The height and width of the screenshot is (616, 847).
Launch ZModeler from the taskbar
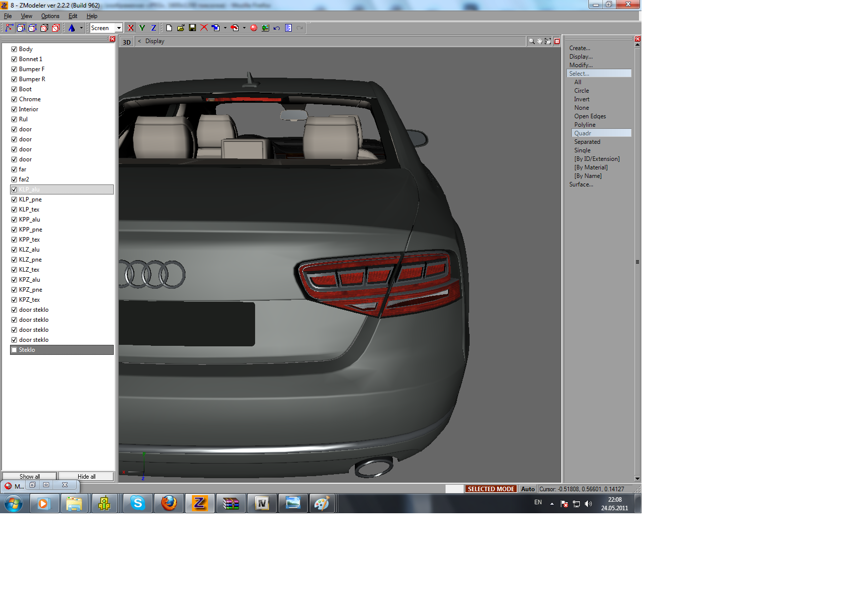[199, 503]
